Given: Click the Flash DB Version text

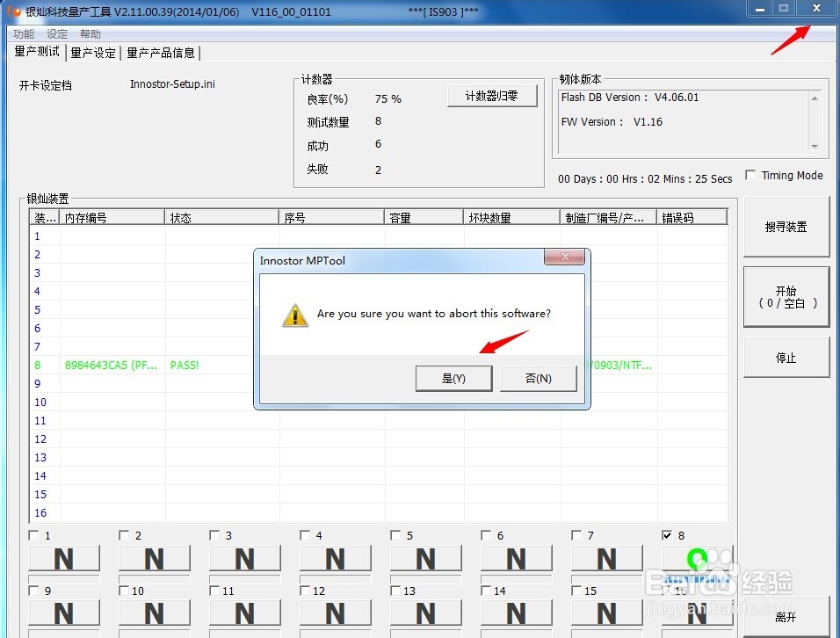Looking at the screenshot, I should pos(630,98).
